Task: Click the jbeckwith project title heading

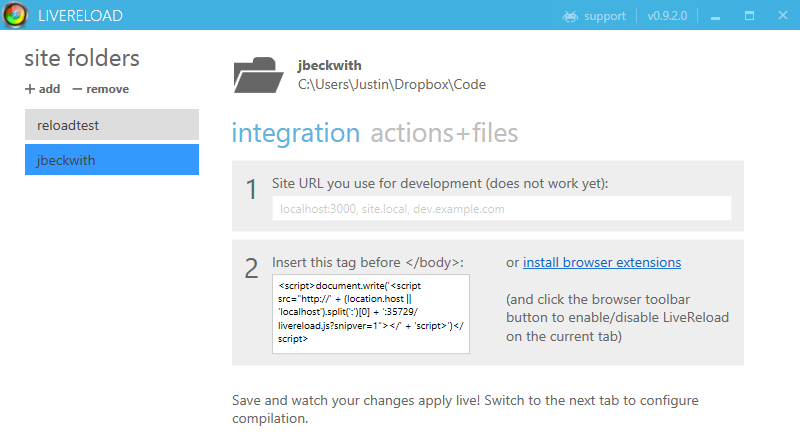Action: 330,65
